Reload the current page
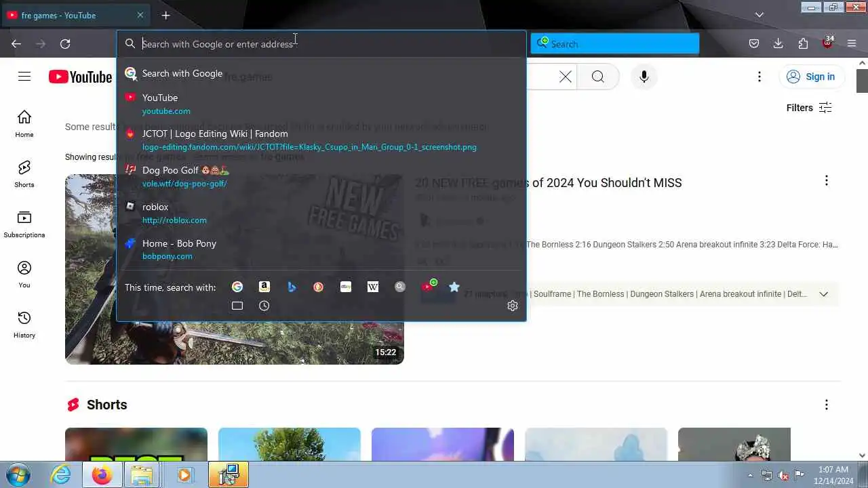Screen dimensions: 868x488 pyautogui.click(x=65, y=44)
